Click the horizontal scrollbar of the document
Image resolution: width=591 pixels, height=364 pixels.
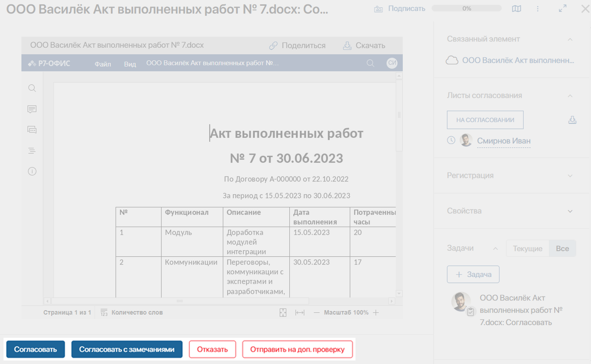(x=180, y=301)
